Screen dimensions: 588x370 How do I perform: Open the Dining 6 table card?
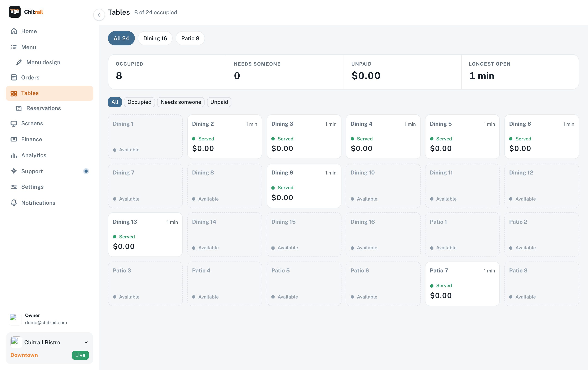point(542,137)
